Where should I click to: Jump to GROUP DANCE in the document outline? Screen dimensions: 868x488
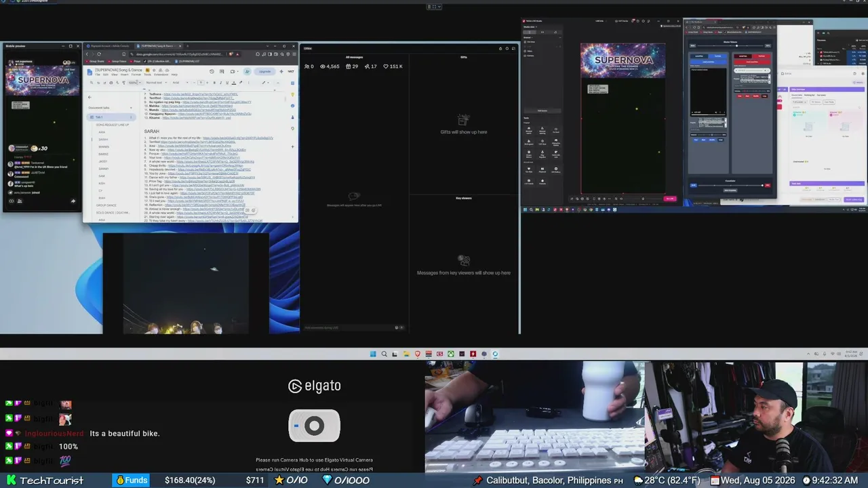tap(106, 205)
